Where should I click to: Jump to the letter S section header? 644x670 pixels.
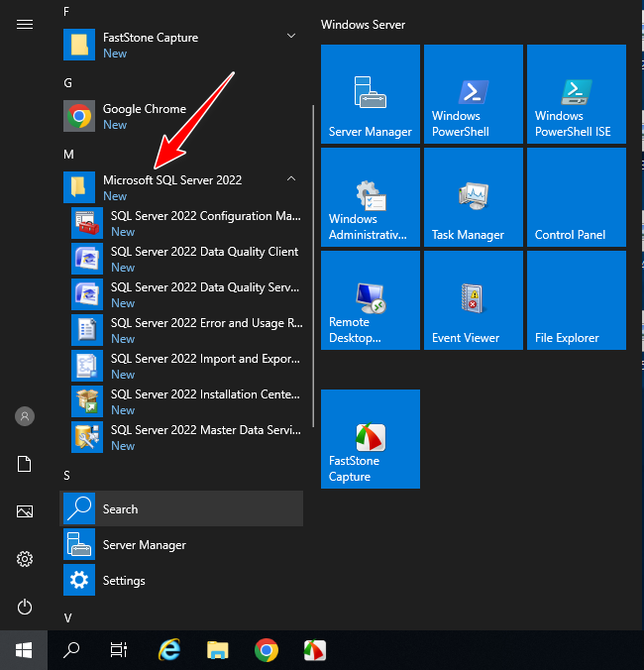tap(66, 476)
